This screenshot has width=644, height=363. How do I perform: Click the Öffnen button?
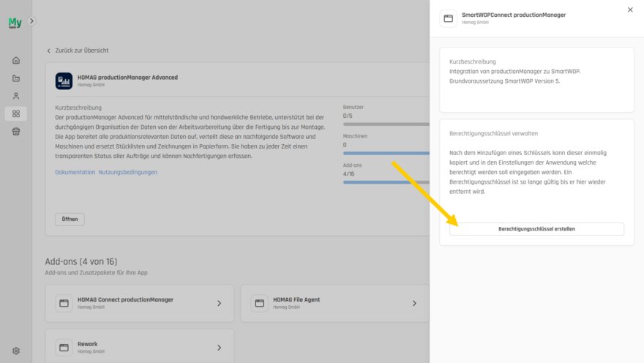(70, 220)
